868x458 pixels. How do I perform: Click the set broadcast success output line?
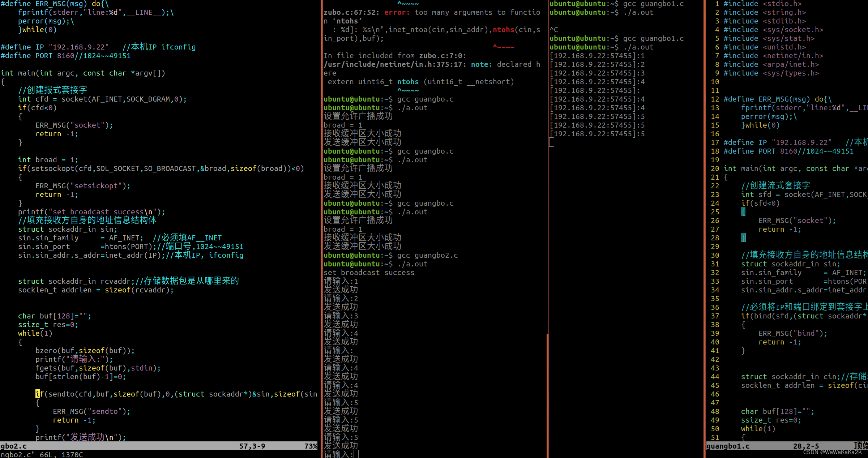[x=369, y=273]
